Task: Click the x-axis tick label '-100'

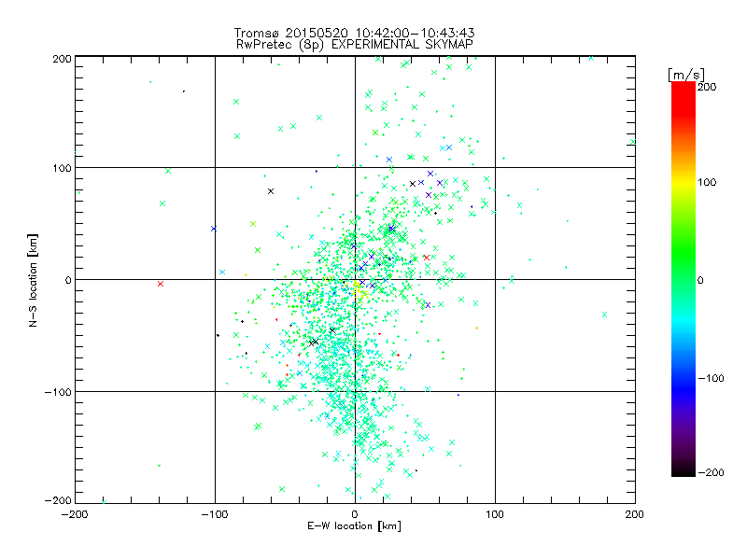Action: pos(215,514)
